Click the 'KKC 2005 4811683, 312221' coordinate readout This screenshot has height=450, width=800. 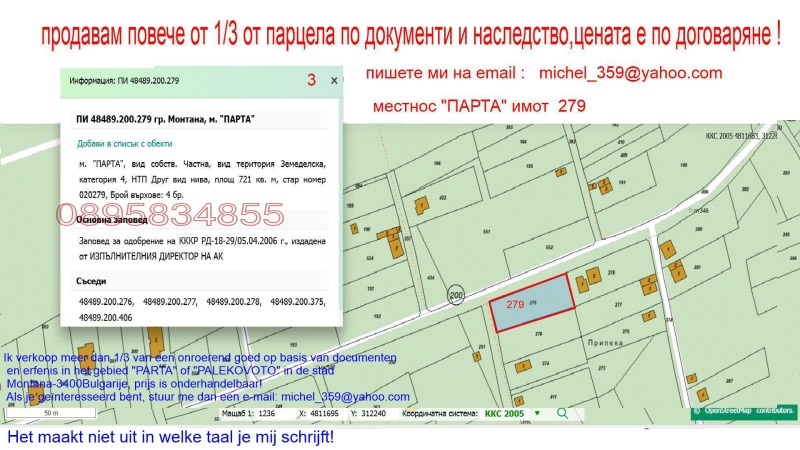coord(741,136)
